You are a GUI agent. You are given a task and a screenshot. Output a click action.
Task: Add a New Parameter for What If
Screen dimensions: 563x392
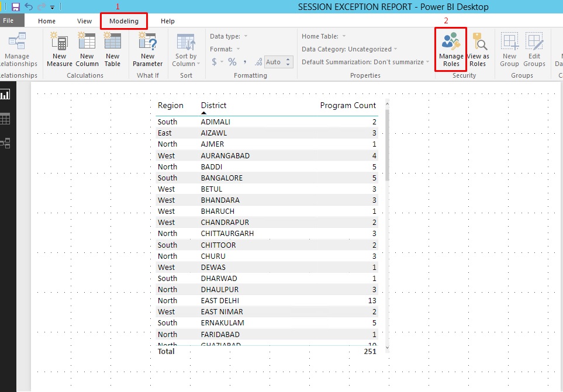point(147,50)
